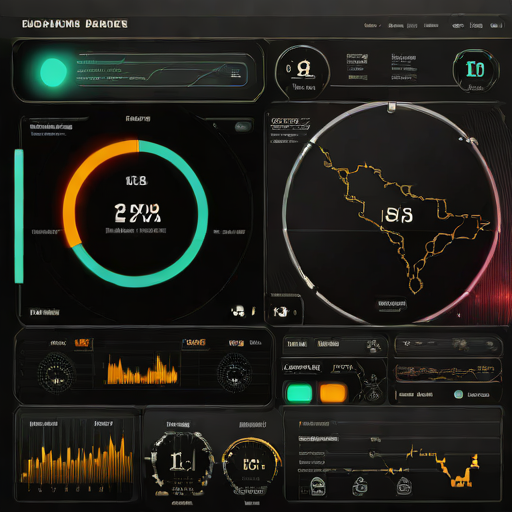Click the third icon beneath the line chart
The image size is (512, 512).
pos(404,486)
